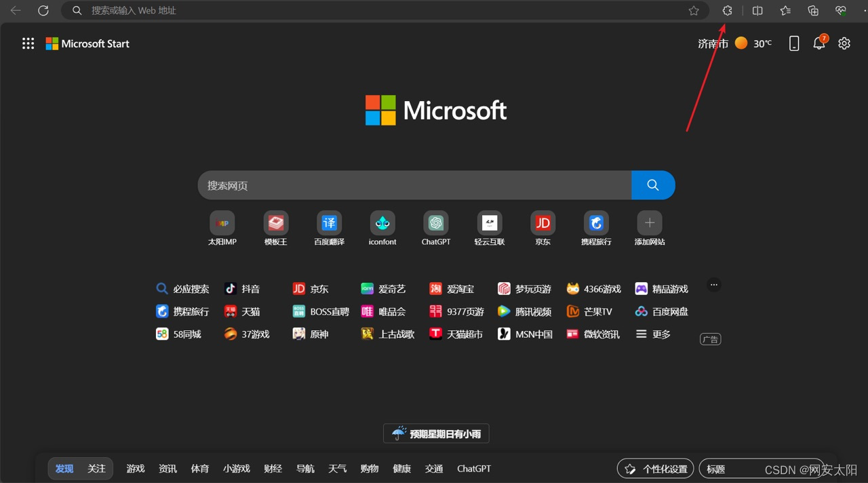
Task: Click the blue search magnifier button
Action: coord(653,185)
